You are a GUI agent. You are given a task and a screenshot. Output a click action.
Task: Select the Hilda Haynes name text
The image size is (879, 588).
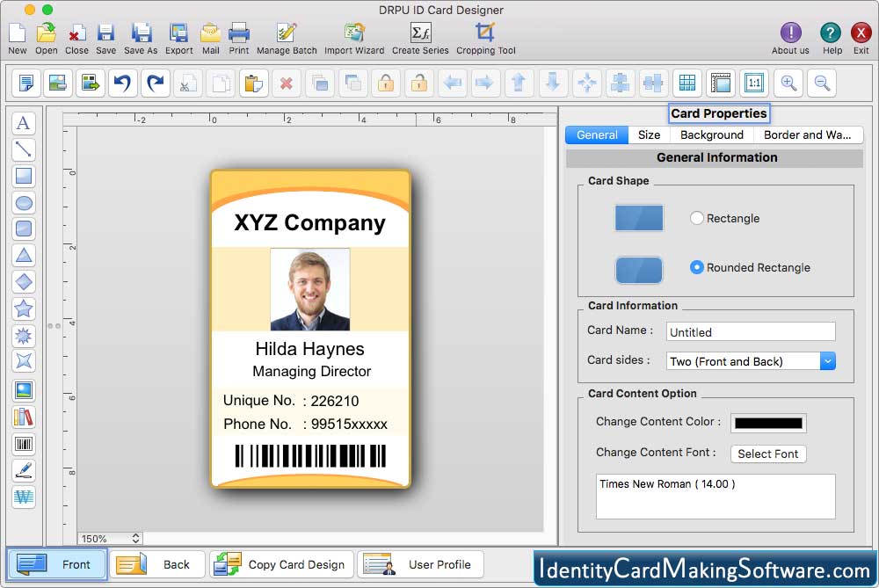[309, 349]
